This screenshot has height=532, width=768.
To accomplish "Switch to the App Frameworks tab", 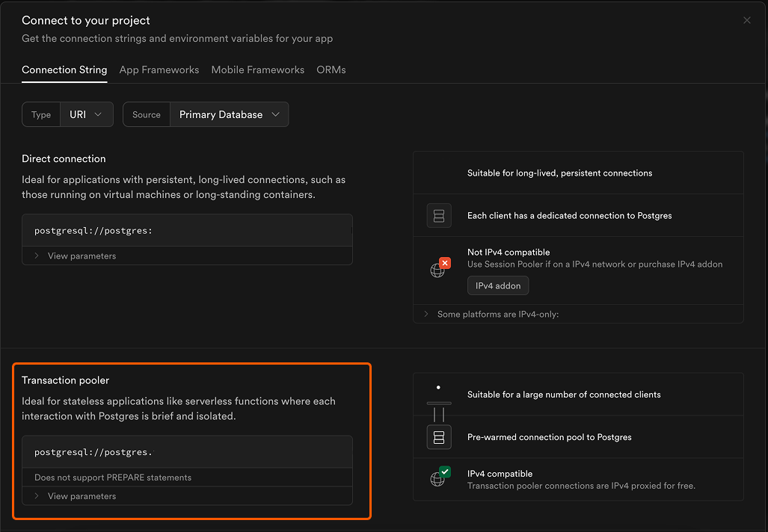I will tap(159, 69).
